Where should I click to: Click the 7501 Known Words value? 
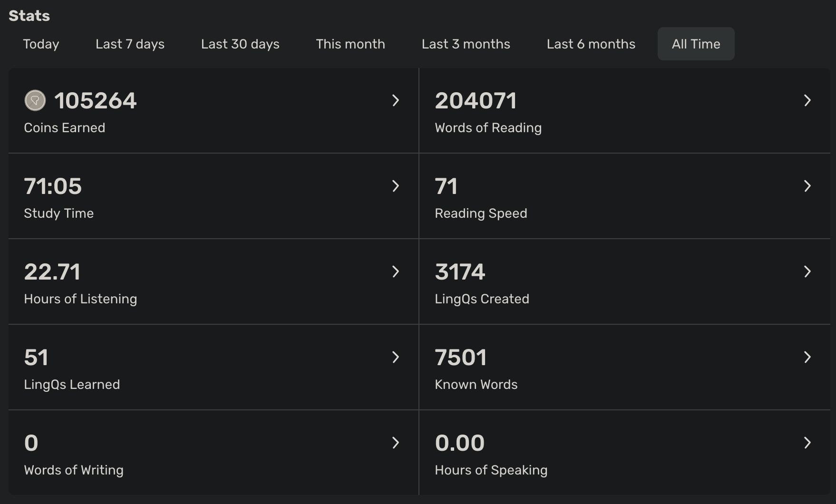click(x=460, y=358)
